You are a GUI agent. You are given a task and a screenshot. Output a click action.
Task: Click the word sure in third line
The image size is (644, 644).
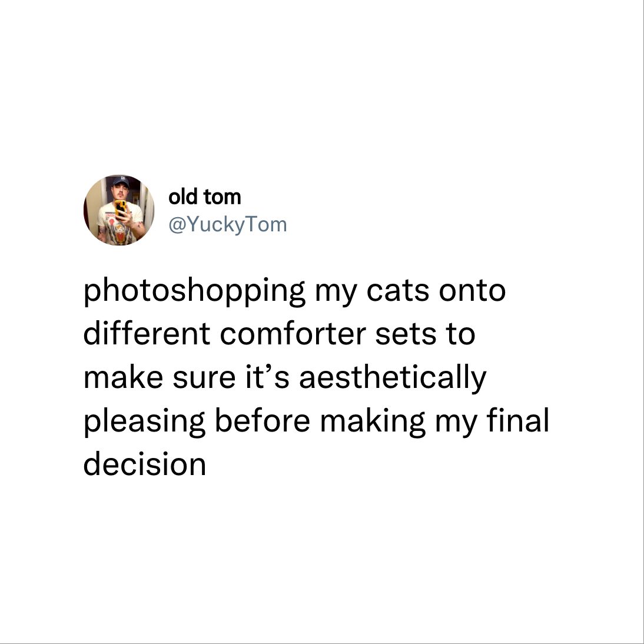[x=204, y=379]
